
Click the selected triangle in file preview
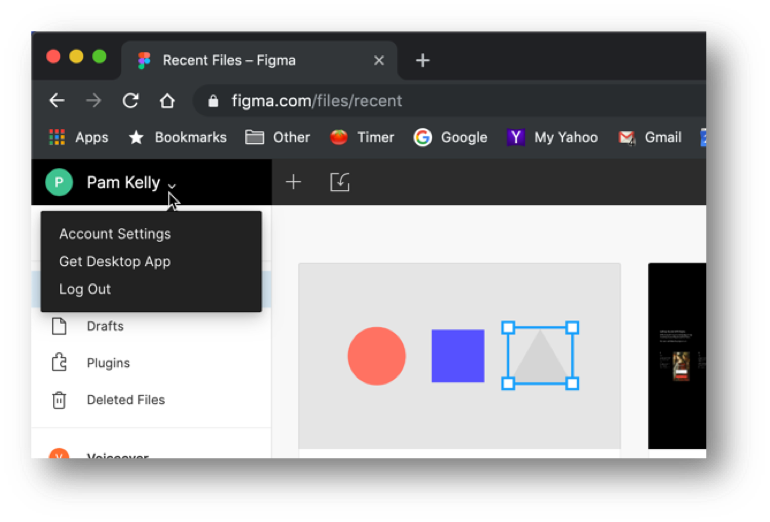(540, 356)
